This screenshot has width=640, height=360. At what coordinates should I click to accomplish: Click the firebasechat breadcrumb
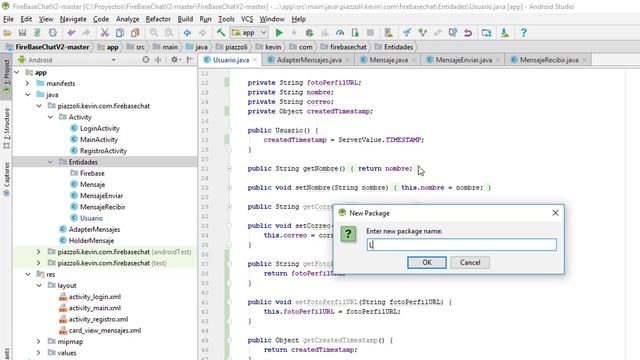tap(344, 47)
